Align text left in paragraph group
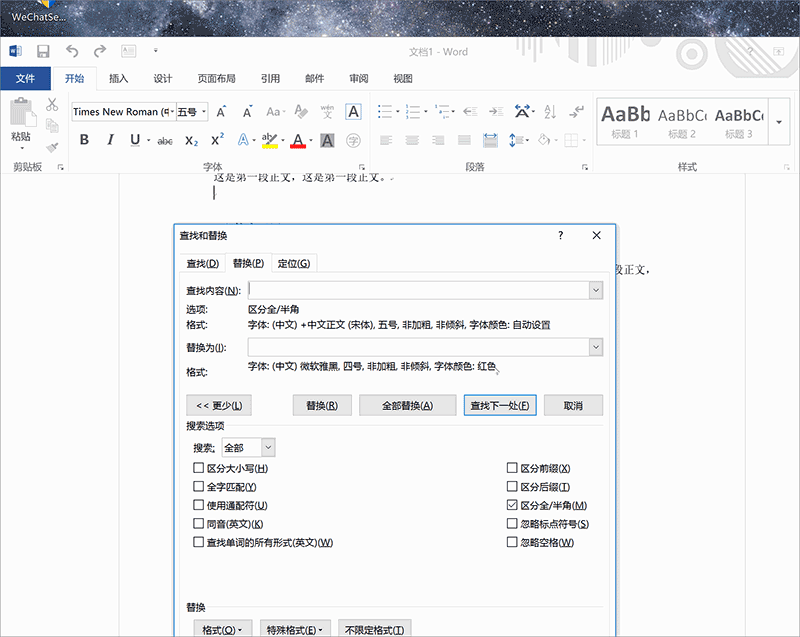The image size is (800, 637). [386, 140]
